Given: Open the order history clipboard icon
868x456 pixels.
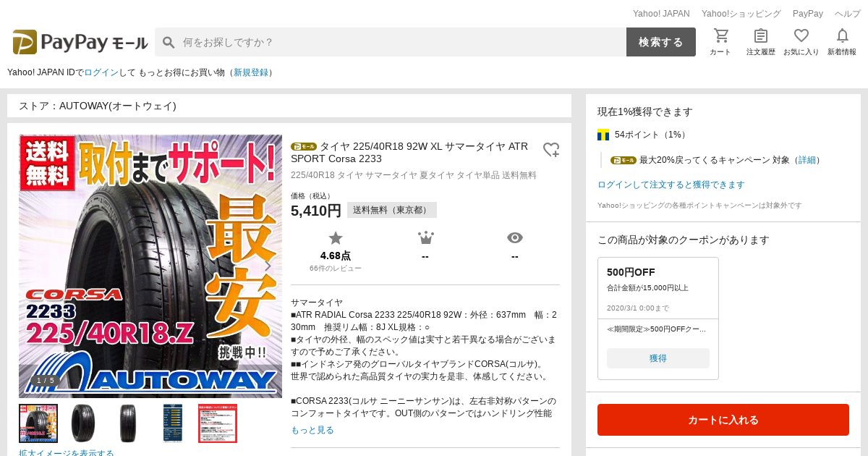Looking at the screenshot, I should (x=761, y=35).
